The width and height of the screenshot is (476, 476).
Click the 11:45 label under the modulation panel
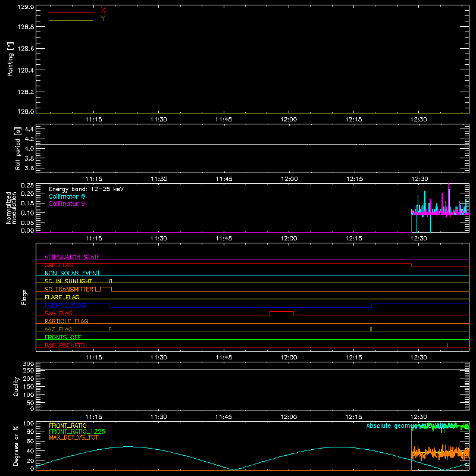tap(224, 239)
